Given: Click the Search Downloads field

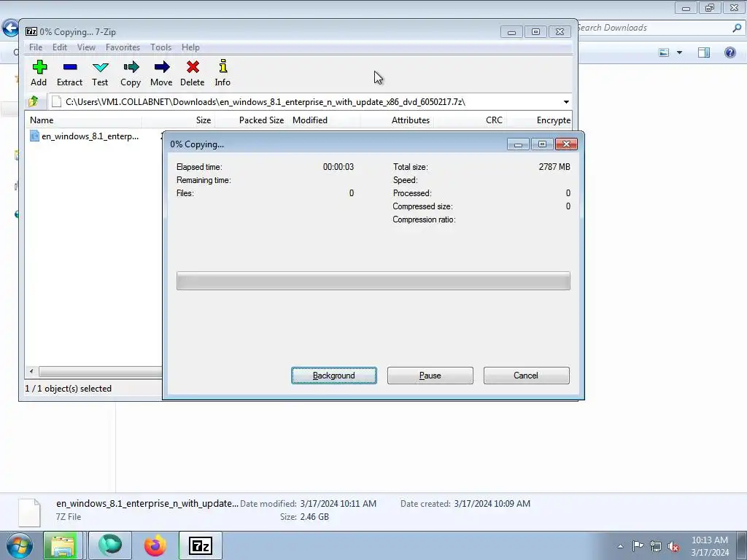Looking at the screenshot, I should click(x=654, y=28).
